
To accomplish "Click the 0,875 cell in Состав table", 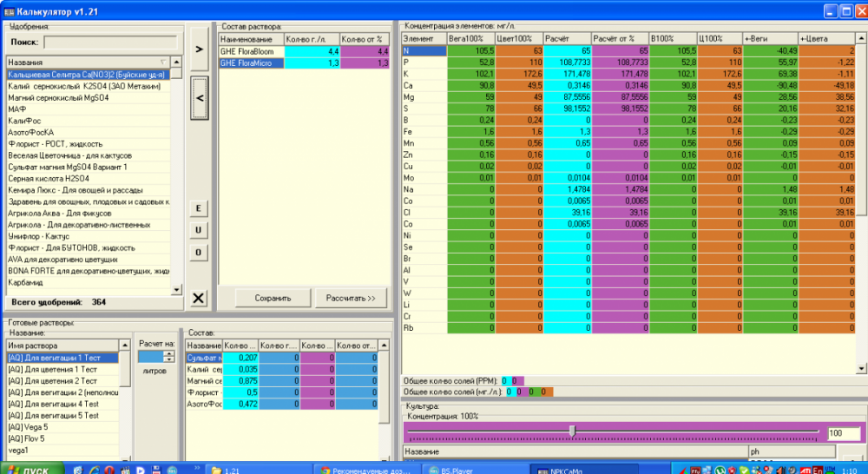I will pos(240,381).
